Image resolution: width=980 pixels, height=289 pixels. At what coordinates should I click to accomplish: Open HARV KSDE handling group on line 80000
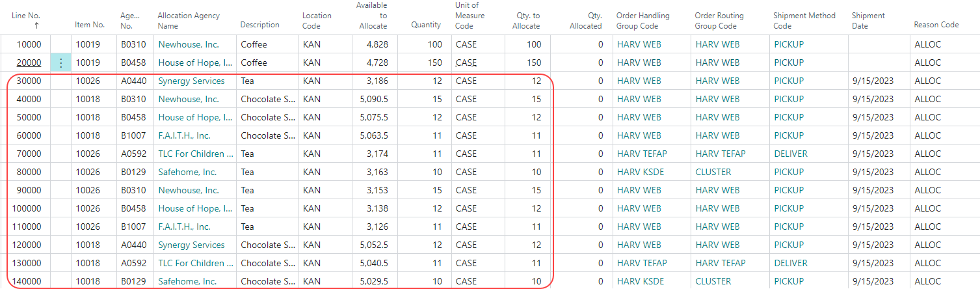[x=642, y=172]
